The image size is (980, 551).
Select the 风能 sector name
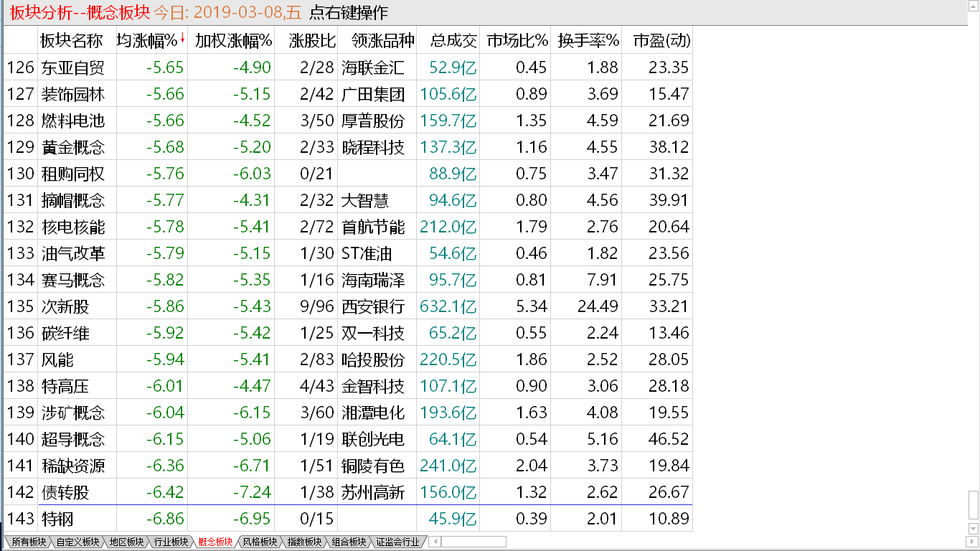click(57, 359)
